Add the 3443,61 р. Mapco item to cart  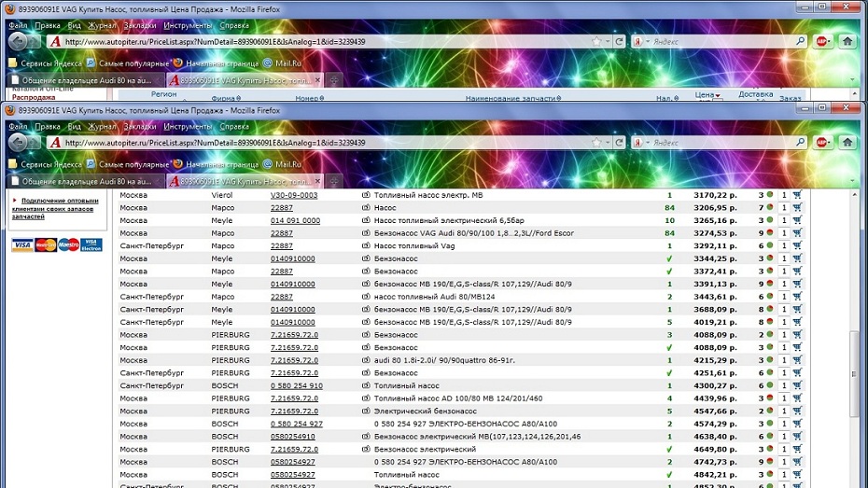(797, 297)
